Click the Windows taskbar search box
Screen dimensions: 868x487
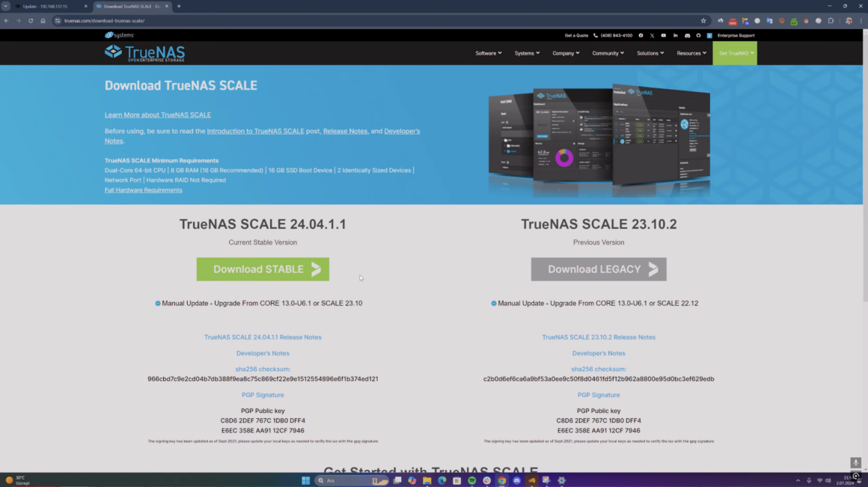[350, 480]
